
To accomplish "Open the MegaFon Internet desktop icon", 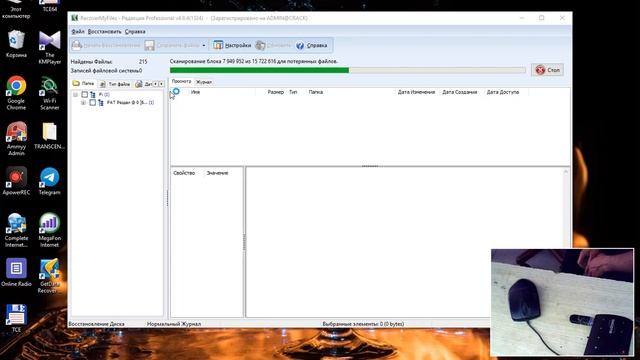I will pyautogui.click(x=50, y=230).
